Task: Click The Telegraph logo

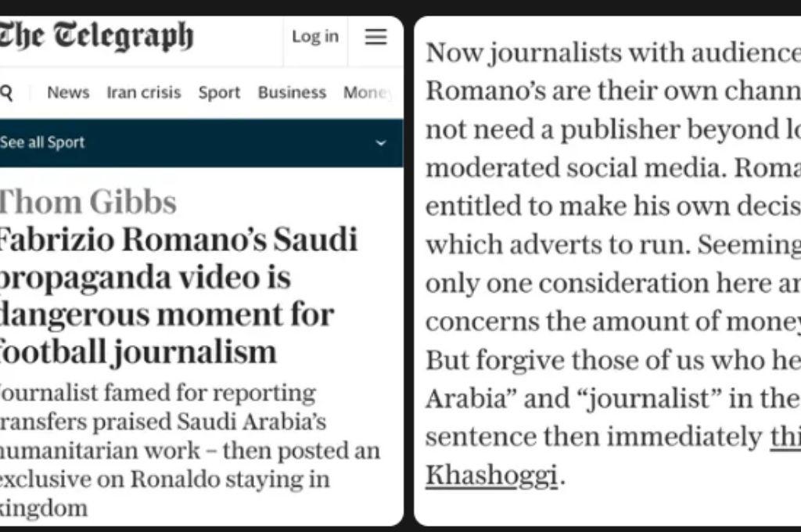Action: coord(96,35)
